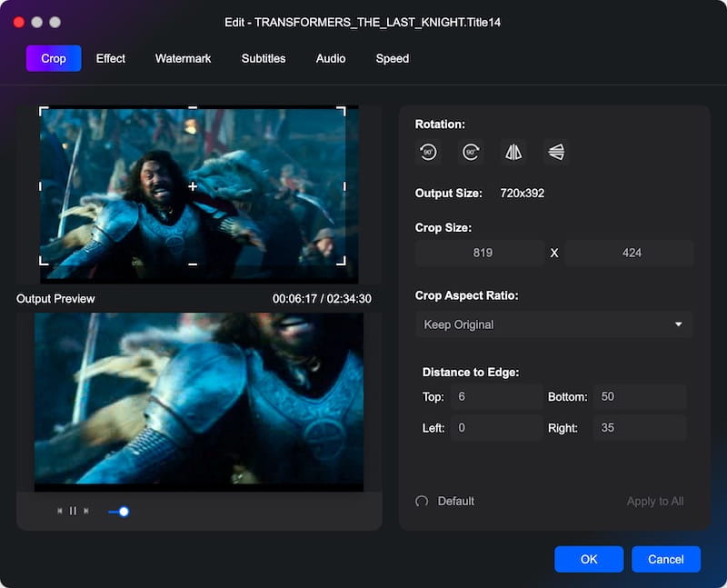Screen dimensions: 727x588
Task: Click the Default button label
Action: tap(456, 502)
